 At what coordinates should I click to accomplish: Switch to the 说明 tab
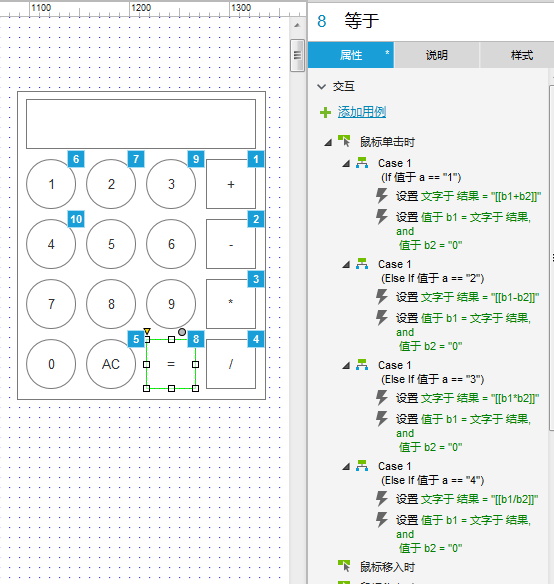coord(437,55)
